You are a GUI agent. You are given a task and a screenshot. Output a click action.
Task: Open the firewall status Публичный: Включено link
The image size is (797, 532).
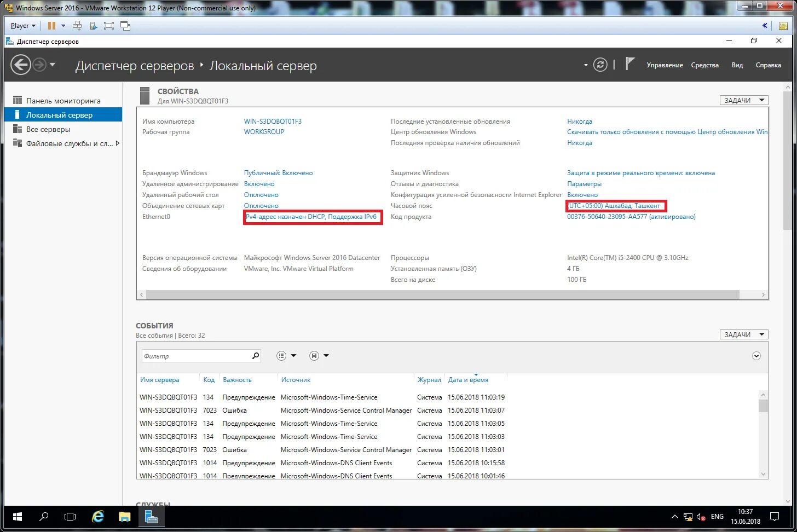[x=278, y=173]
